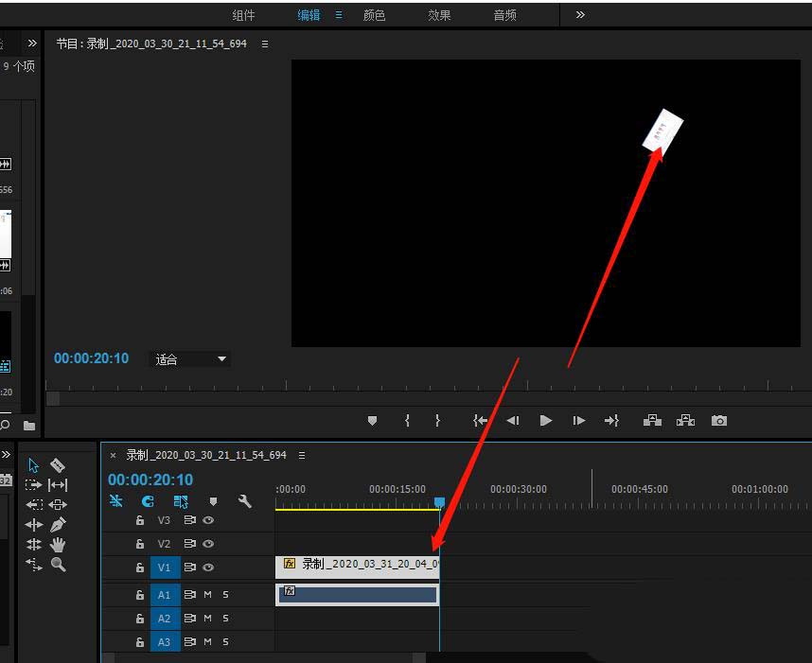The height and width of the screenshot is (663, 812).
Task: Open the 适合 zoom level dropdown
Action: pyautogui.click(x=191, y=359)
